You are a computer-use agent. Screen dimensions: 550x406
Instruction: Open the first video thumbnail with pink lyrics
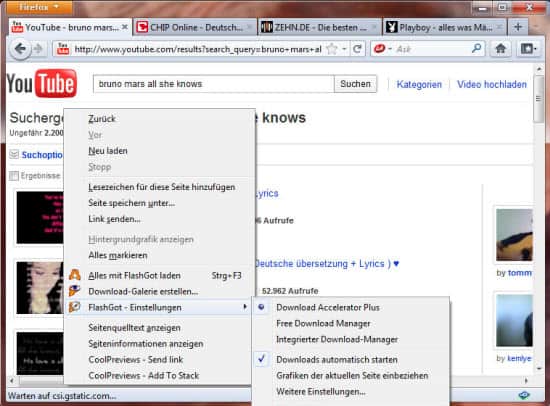click(x=40, y=218)
